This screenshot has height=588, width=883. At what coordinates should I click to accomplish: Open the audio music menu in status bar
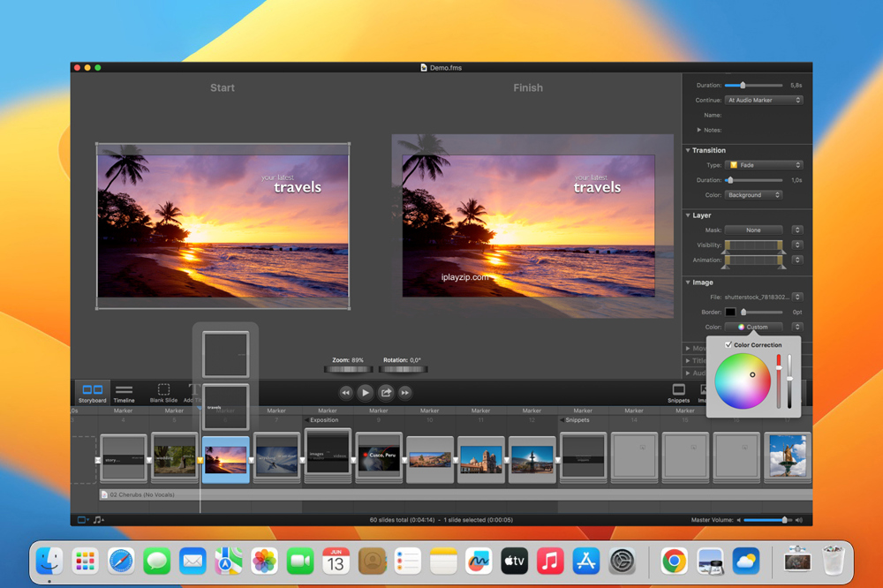point(99,520)
